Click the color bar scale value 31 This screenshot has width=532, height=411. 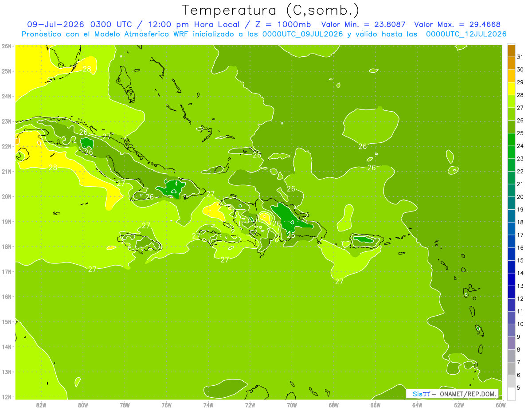pos(520,57)
